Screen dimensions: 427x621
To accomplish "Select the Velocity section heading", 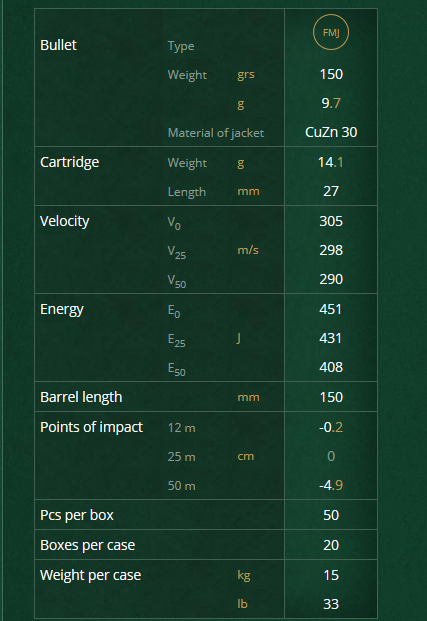I will (x=65, y=221).
